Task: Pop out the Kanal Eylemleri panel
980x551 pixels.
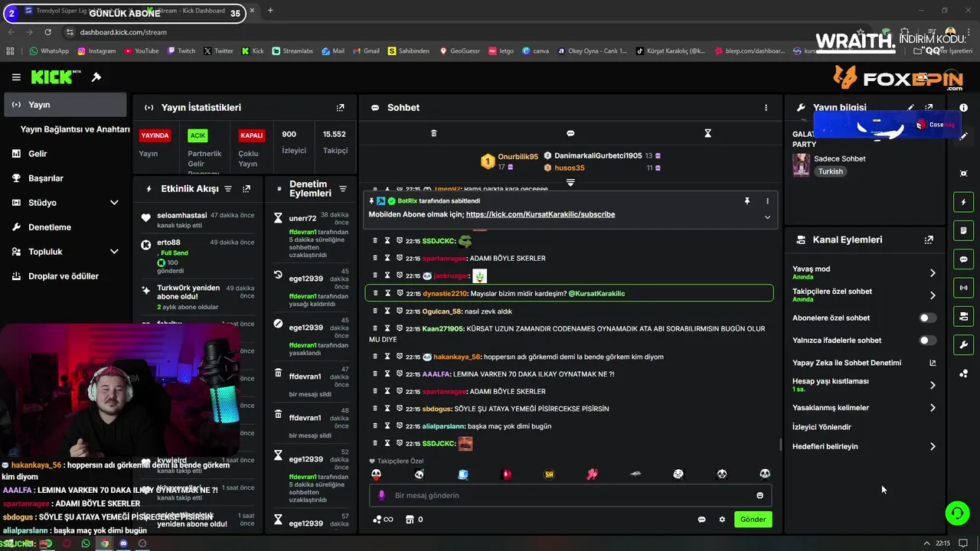Action: coord(929,240)
